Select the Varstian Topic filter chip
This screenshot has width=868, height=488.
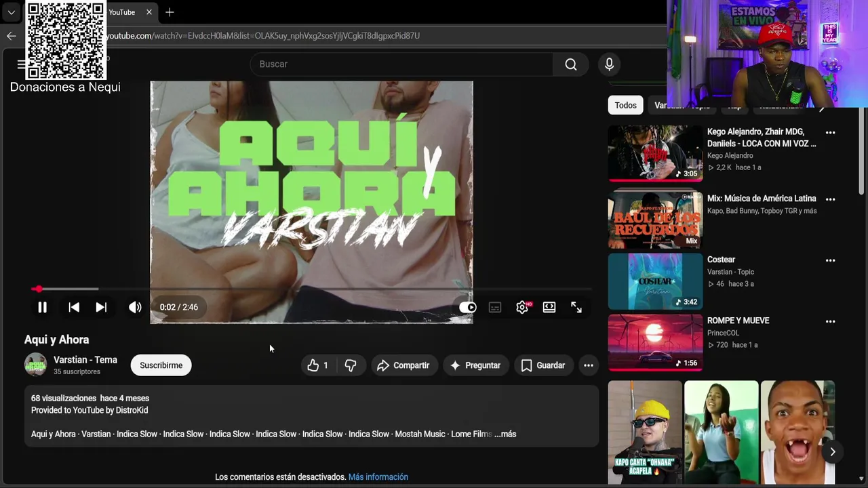pos(682,105)
